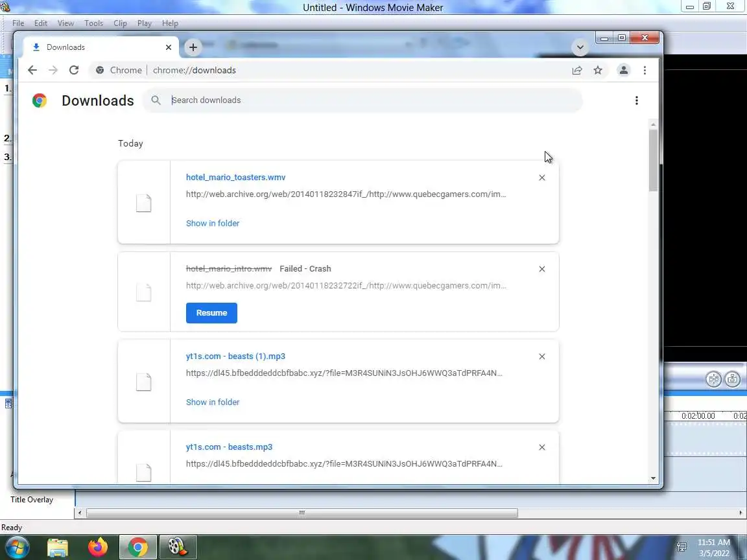This screenshot has width=747, height=560.
Task: Select the Title Overlay track label
Action: pyautogui.click(x=31, y=500)
